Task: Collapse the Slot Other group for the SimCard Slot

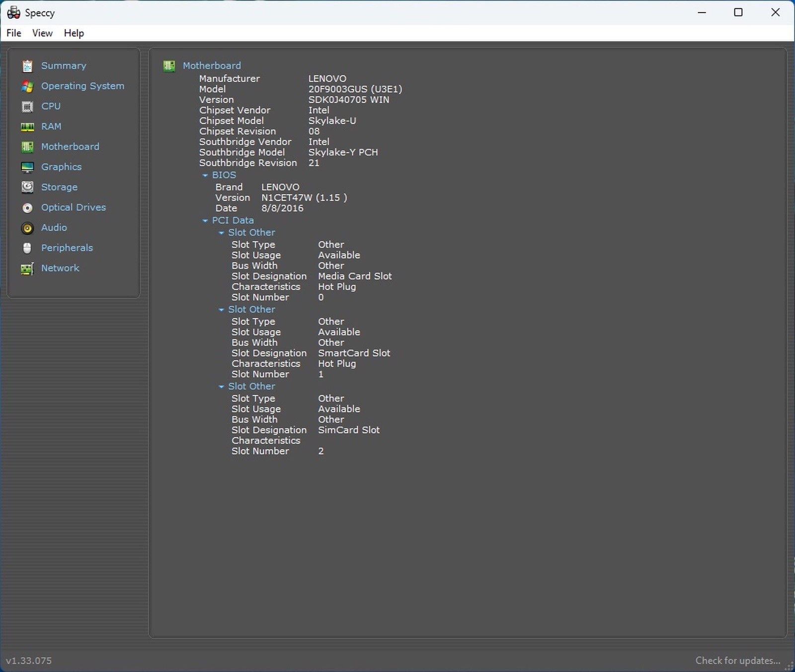Action: point(221,387)
